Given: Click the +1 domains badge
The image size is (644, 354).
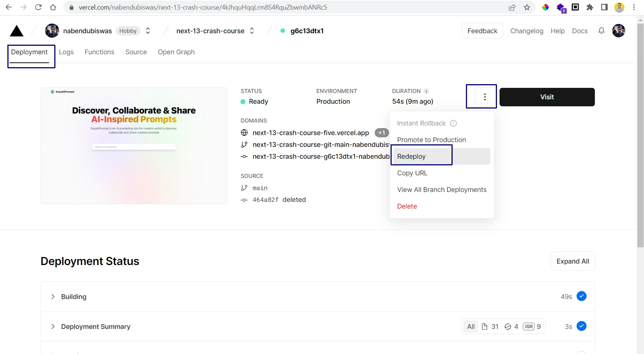Looking at the screenshot, I should [x=382, y=133].
